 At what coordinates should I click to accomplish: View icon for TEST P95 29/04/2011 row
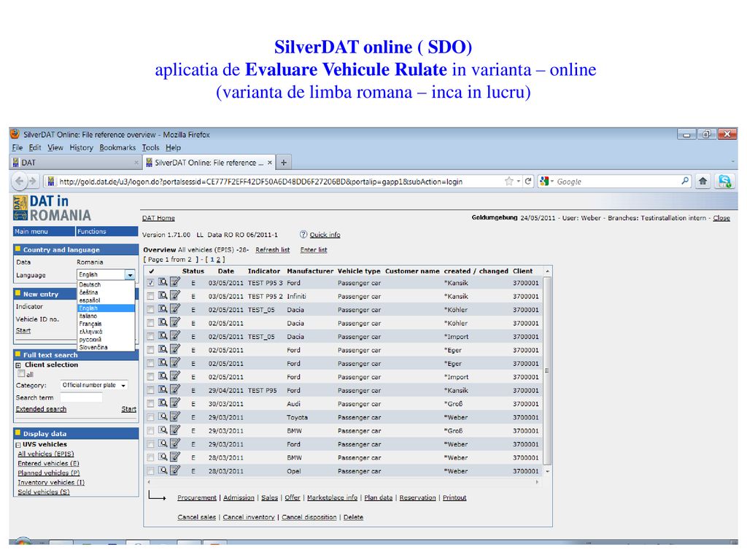pyautogui.click(x=163, y=389)
